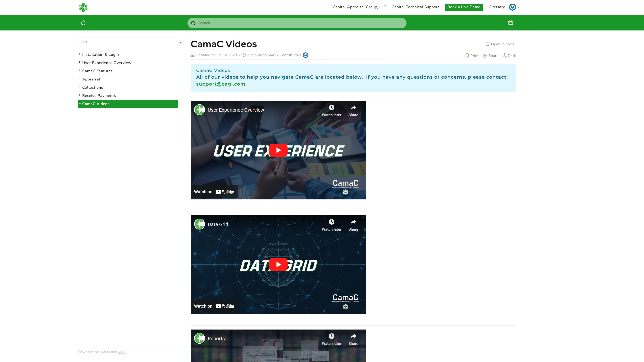Viewport: 644px width, 362px height.
Task: Click the search magnifier icon
Action: coord(193,23)
